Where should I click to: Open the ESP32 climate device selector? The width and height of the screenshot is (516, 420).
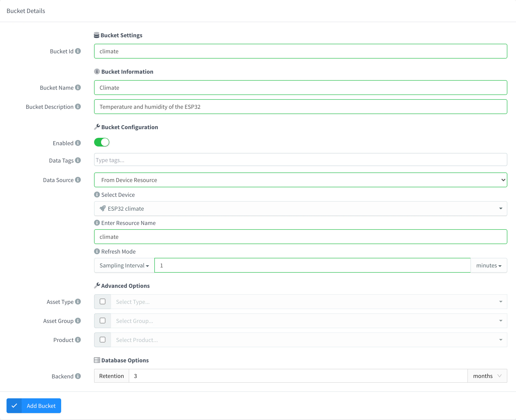pyautogui.click(x=300, y=208)
